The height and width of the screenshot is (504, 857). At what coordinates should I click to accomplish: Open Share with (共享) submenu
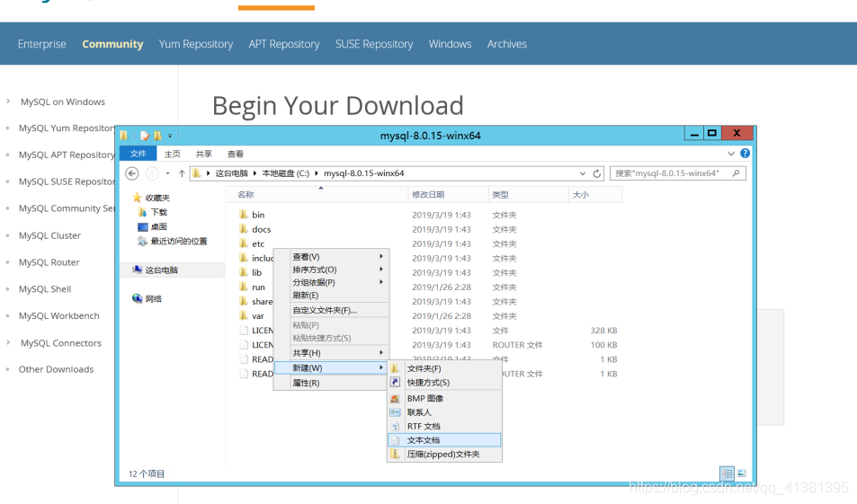coord(331,353)
